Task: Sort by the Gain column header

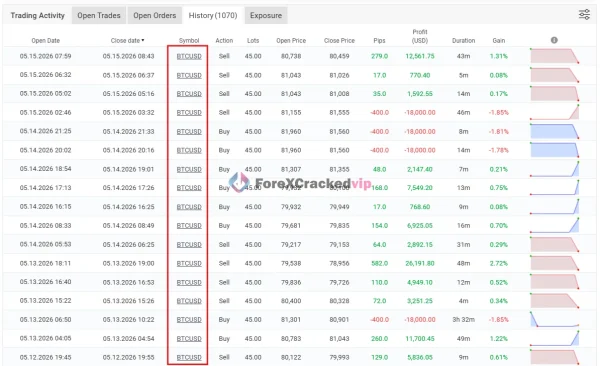Action: [499, 41]
